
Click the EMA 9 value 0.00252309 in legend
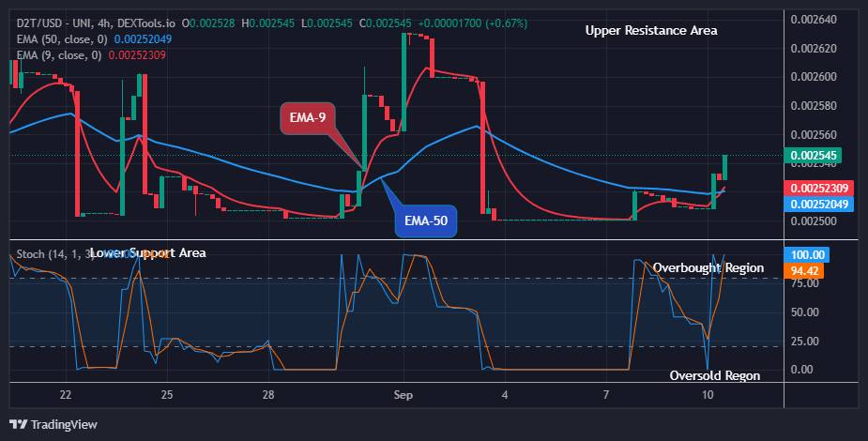tap(137, 55)
